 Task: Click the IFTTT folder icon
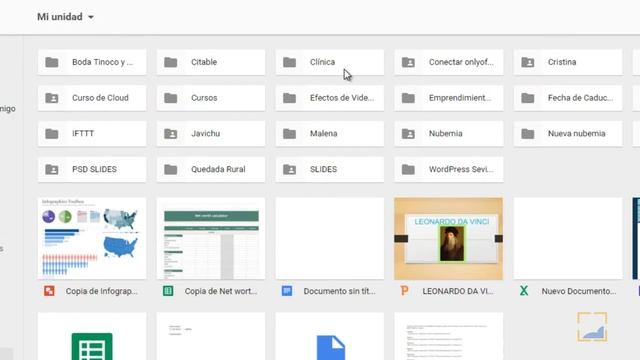[52, 133]
